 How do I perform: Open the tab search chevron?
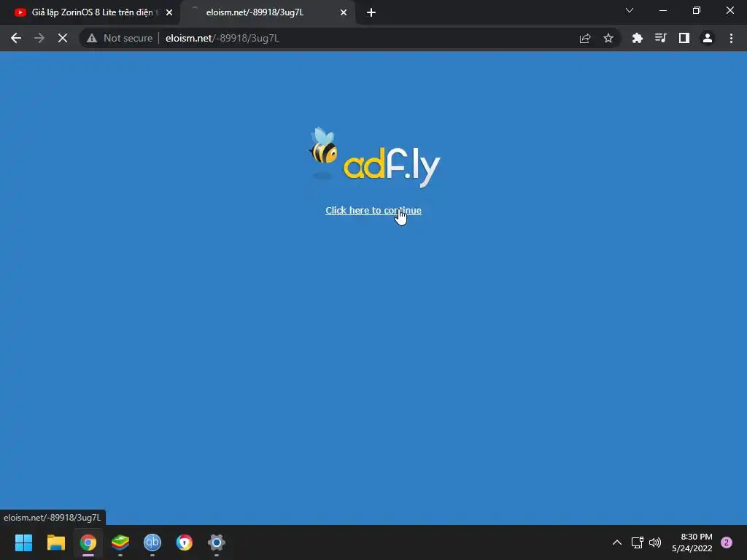click(630, 10)
